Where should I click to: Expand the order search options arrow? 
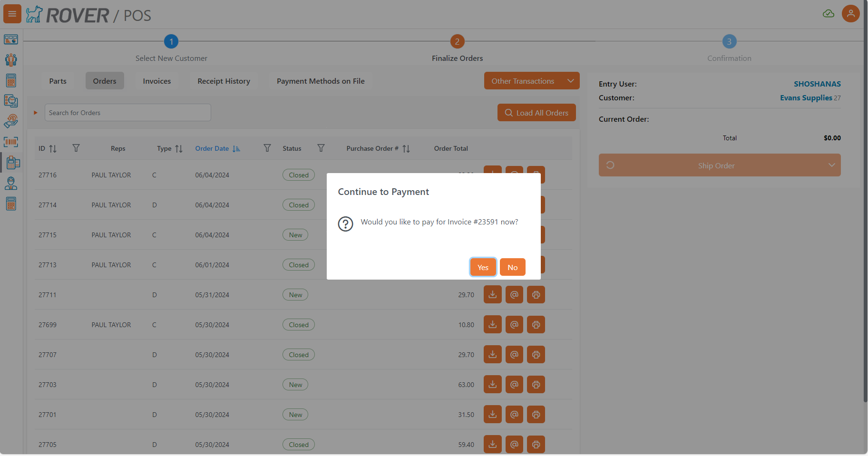[x=35, y=112]
